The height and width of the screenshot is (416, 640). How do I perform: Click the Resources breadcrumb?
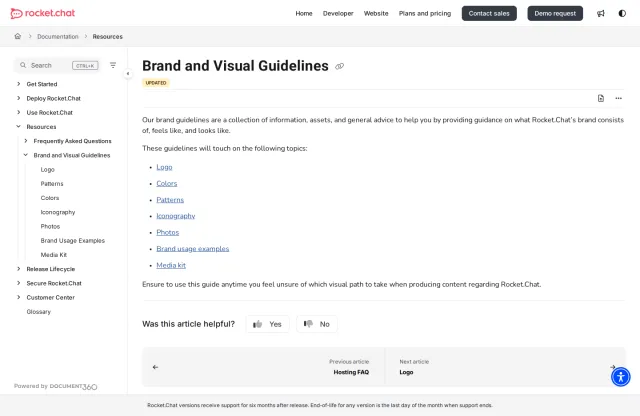click(107, 36)
